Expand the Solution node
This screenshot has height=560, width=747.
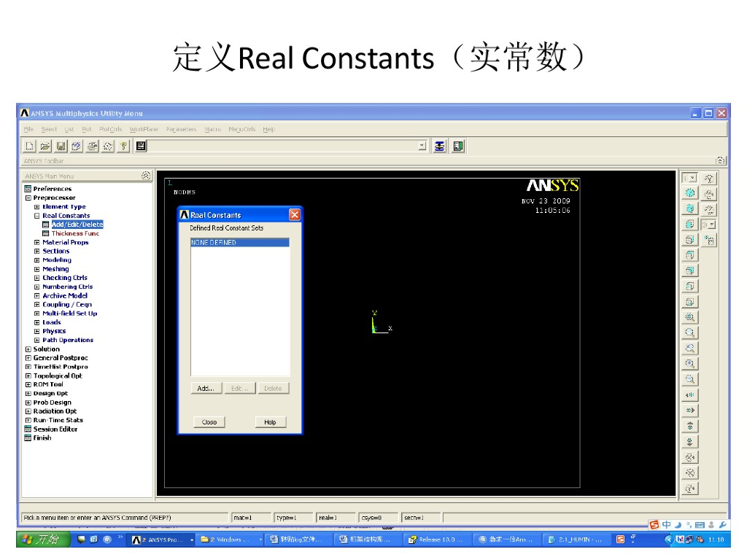[x=28, y=349]
